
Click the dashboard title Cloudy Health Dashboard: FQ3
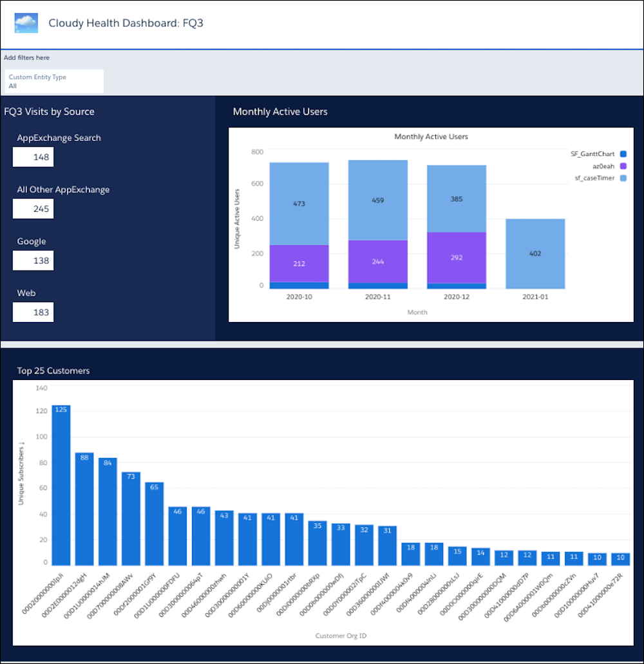(x=126, y=23)
